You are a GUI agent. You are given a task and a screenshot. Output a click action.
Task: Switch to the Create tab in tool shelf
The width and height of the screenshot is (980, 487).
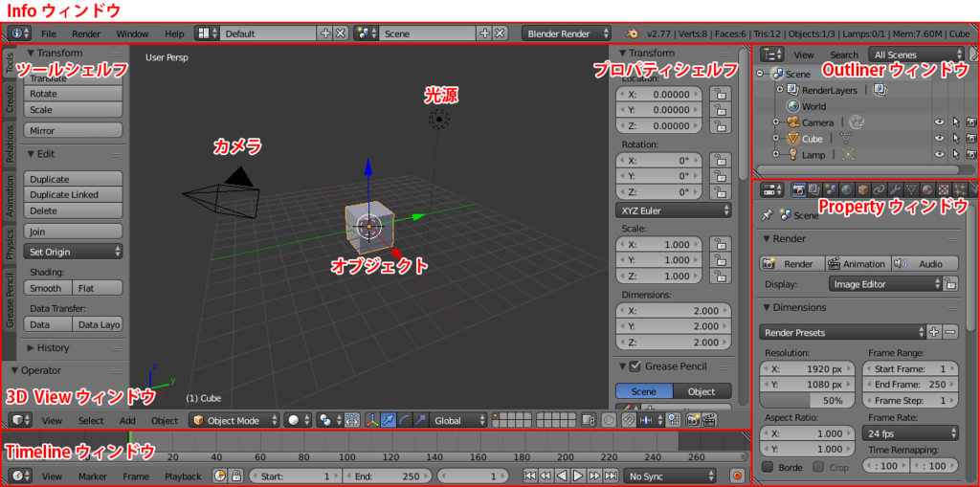(10, 100)
